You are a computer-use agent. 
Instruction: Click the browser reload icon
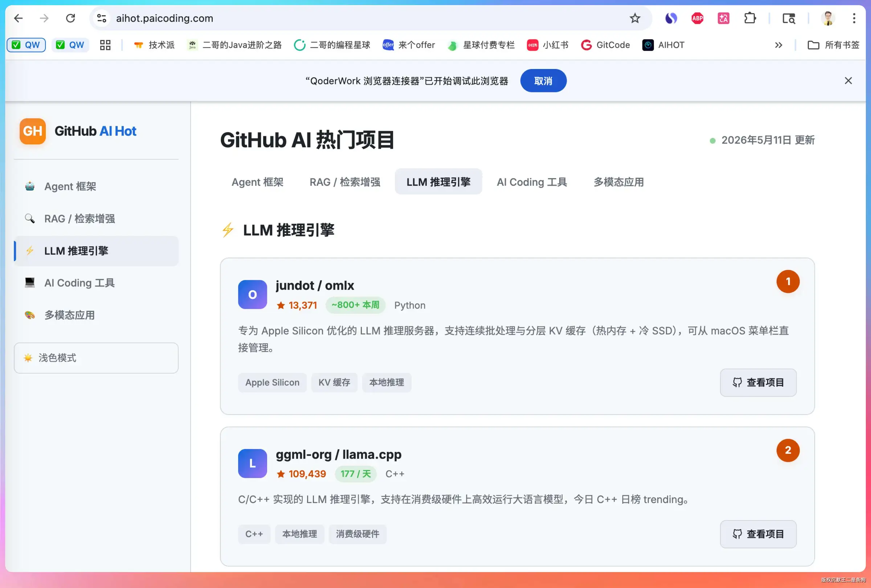pyautogui.click(x=70, y=18)
